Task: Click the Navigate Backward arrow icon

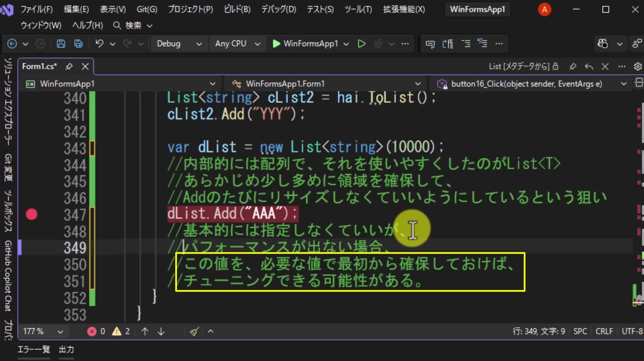Action: coord(12,44)
